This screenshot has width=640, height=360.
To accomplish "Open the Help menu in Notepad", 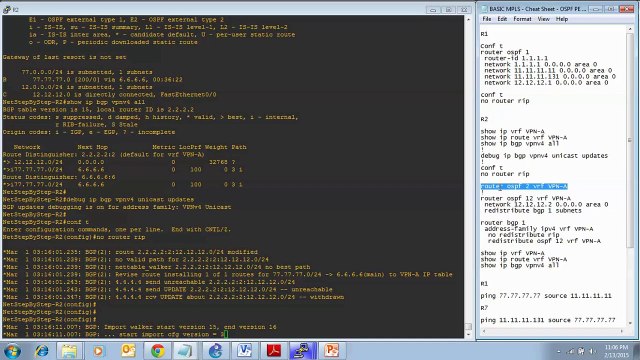I will [562, 19].
